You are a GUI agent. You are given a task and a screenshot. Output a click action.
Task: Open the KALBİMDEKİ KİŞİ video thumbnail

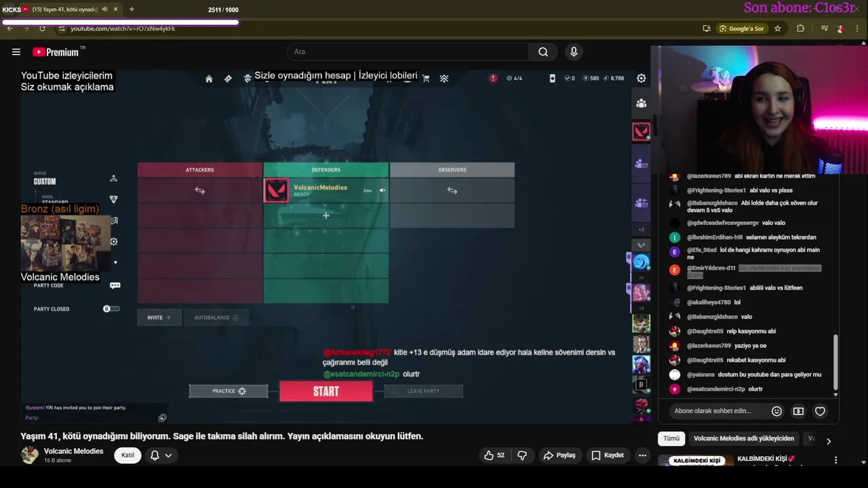point(695,461)
